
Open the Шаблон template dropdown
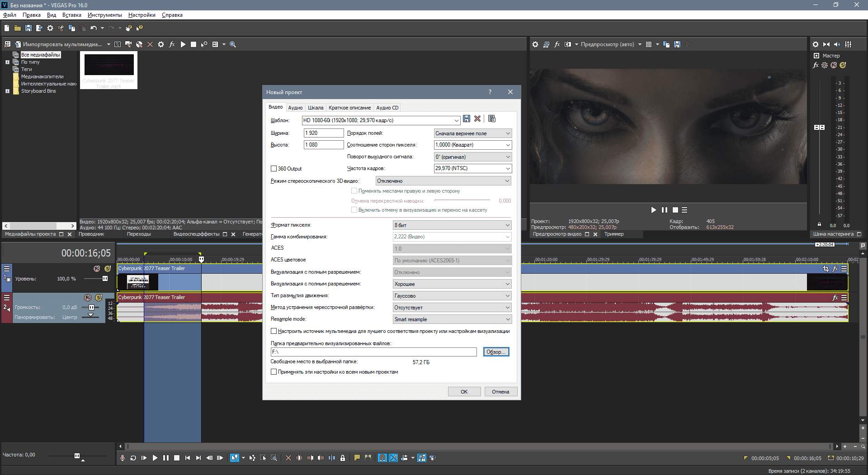pyautogui.click(x=456, y=120)
